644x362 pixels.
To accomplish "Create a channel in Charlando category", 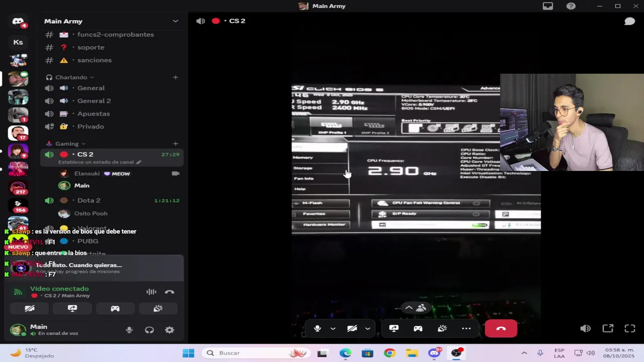I will 176,77.
